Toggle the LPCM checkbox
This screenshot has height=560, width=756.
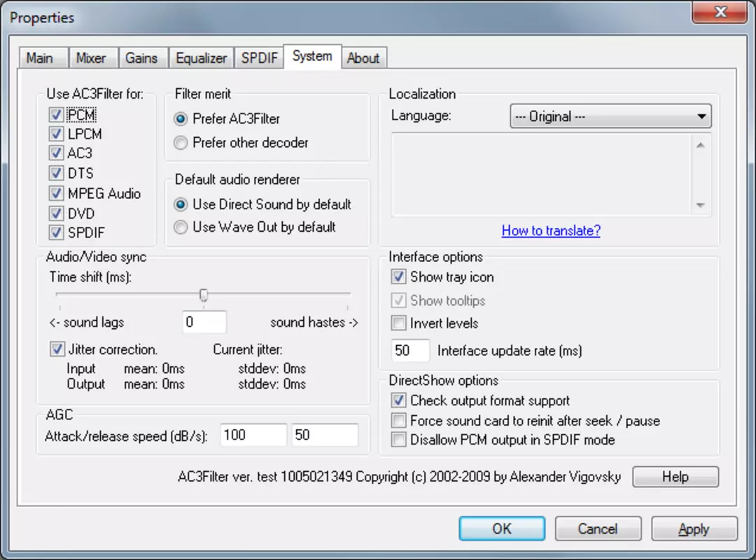[56, 134]
